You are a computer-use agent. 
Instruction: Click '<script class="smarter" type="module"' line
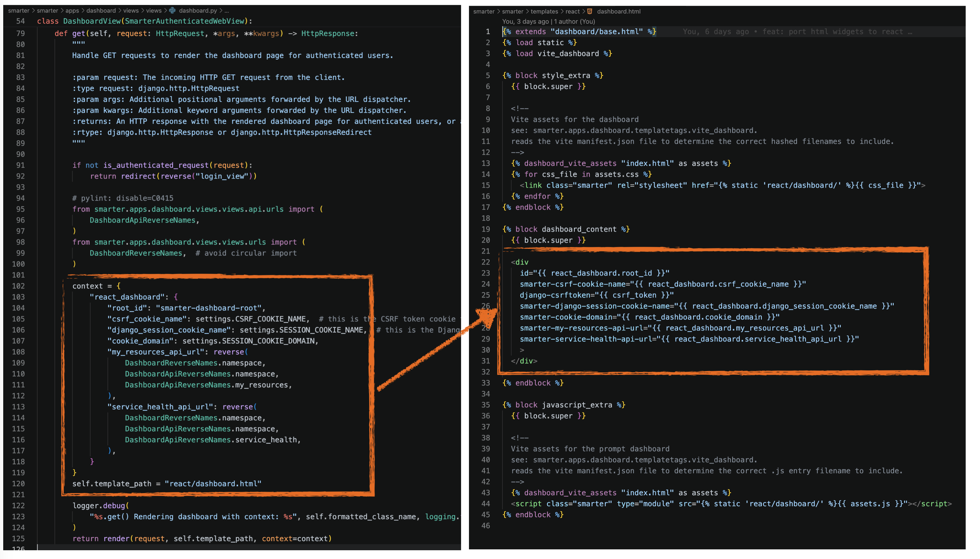pyautogui.click(x=731, y=504)
